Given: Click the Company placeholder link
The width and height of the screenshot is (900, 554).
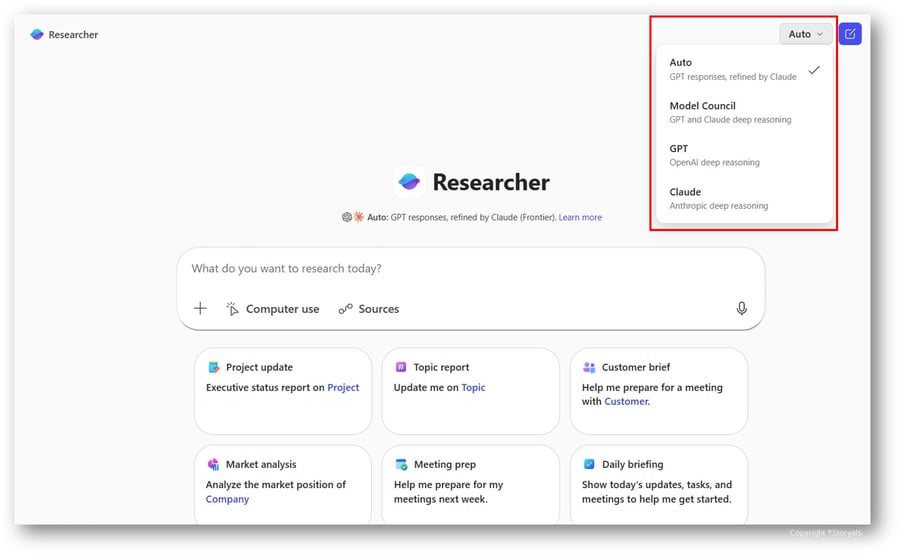Looking at the screenshot, I should click(x=227, y=499).
